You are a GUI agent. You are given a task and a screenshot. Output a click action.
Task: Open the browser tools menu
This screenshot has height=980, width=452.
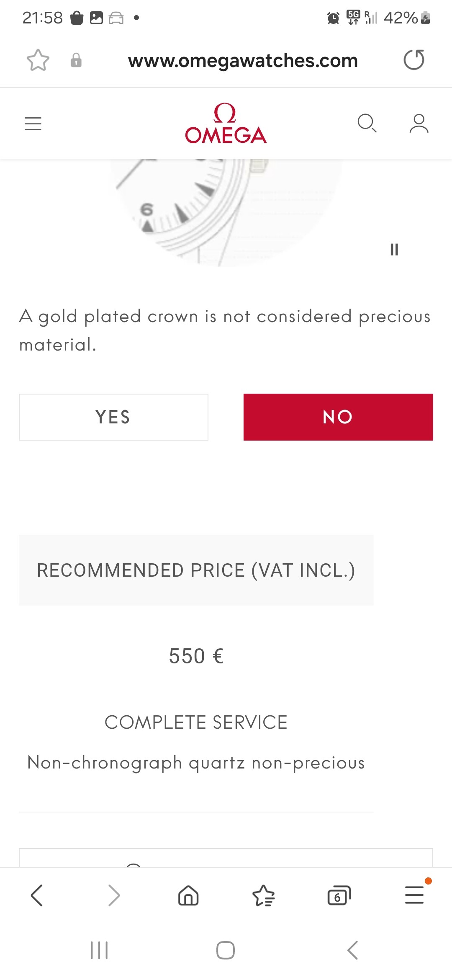point(415,895)
